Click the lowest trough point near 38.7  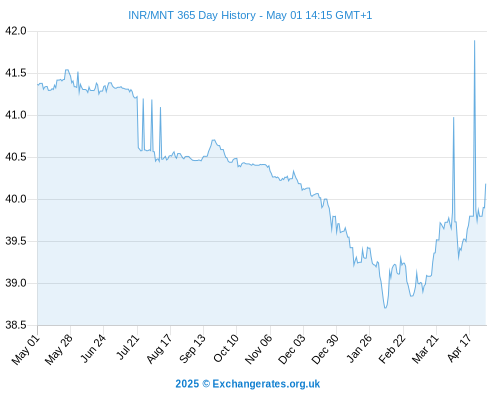pos(385,308)
